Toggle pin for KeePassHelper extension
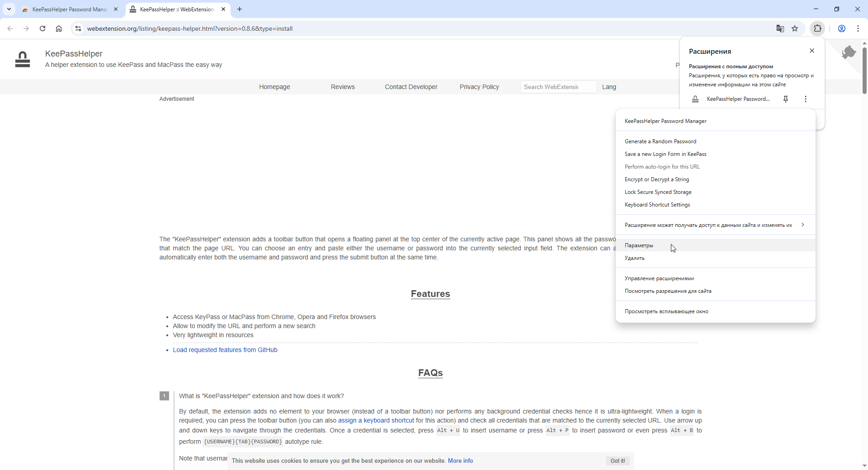Viewport: 868px width, 470px height. pyautogui.click(x=786, y=99)
